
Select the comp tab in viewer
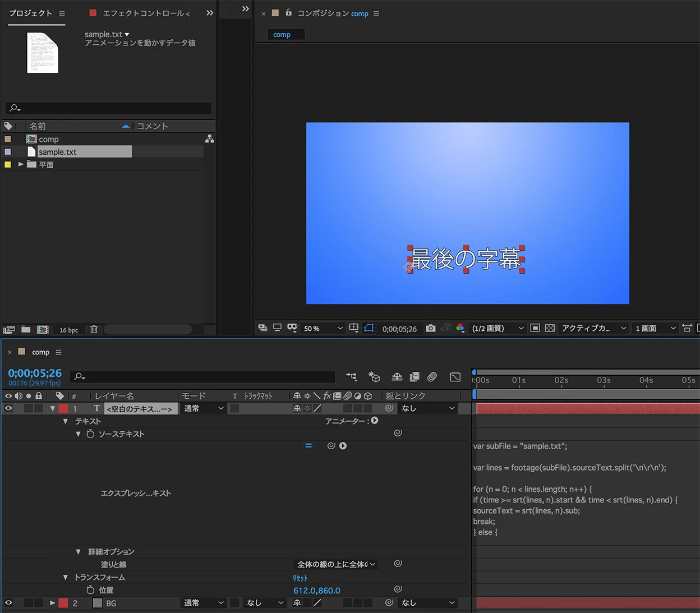click(282, 35)
